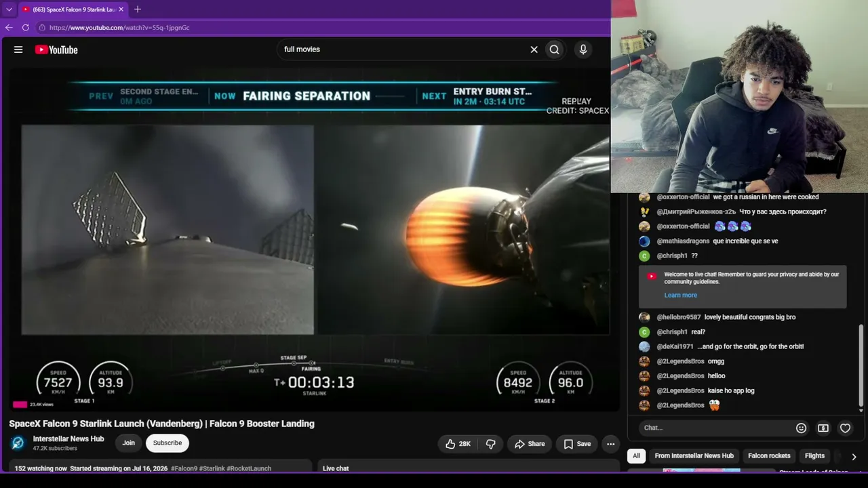Select the 'All' filter chip

pos(636,456)
